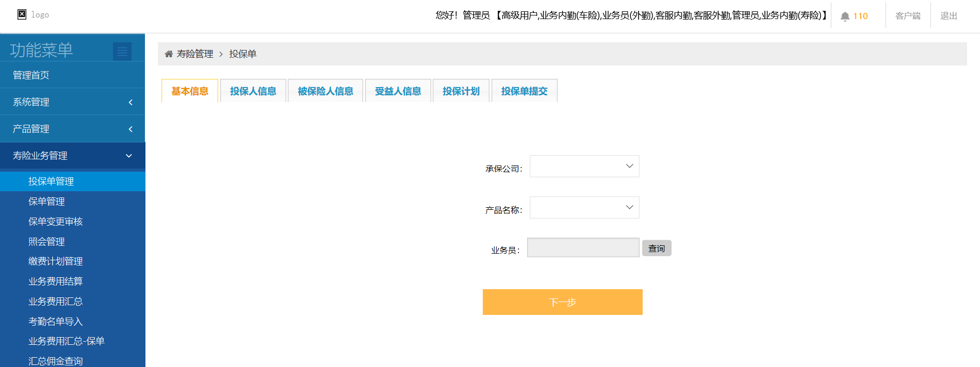Go to 管理首页 in the sidebar

coord(31,75)
